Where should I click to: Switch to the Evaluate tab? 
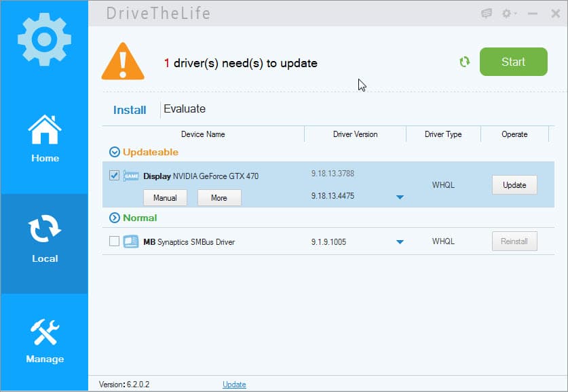click(185, 109)
